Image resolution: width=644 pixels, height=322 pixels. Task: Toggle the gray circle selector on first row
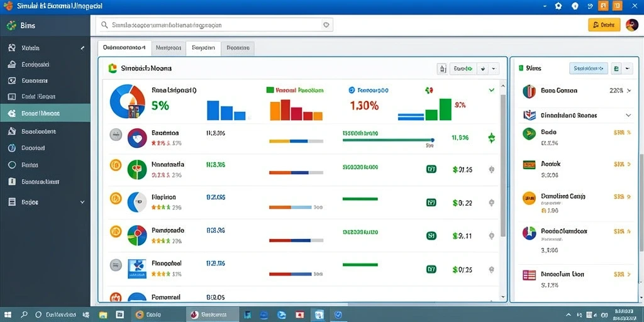(116, 135)
